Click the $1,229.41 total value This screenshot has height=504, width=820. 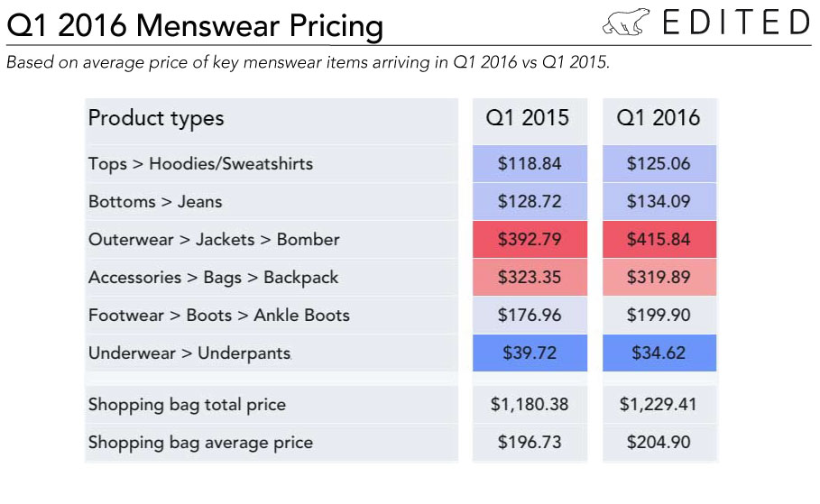pyautogui.click(x=659, y=405)
